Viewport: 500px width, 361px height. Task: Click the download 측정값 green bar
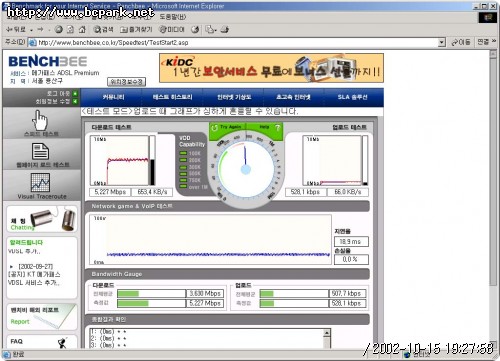pos(133,303)
